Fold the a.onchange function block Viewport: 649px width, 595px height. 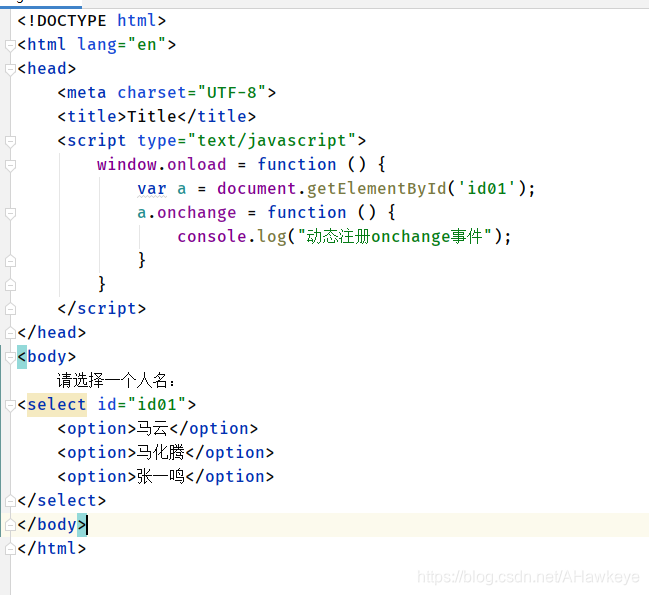tap(10, 213)
